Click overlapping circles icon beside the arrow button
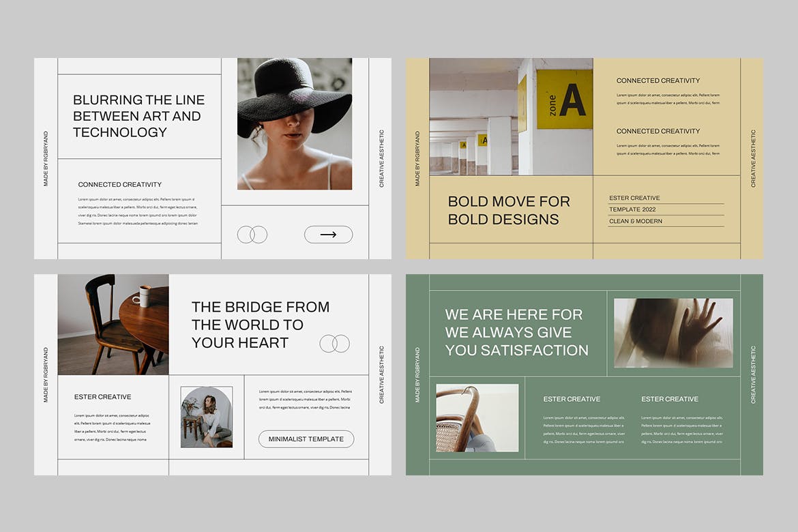The height and width of the screenshot is (532, 798). pyautogui.click(x=252, y=235)
